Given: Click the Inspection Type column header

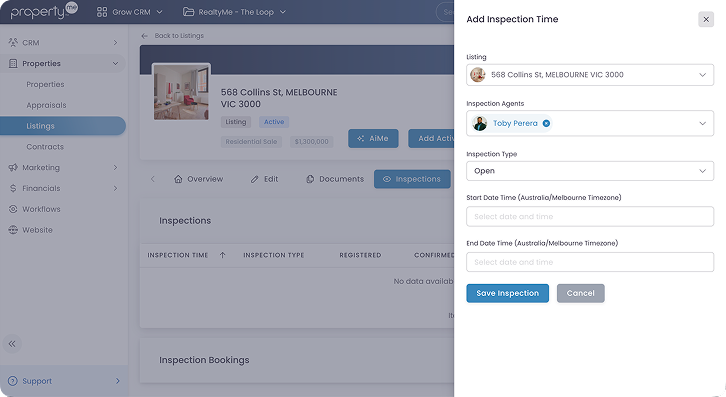Looking at the screenshot, I should coord(274,255).
